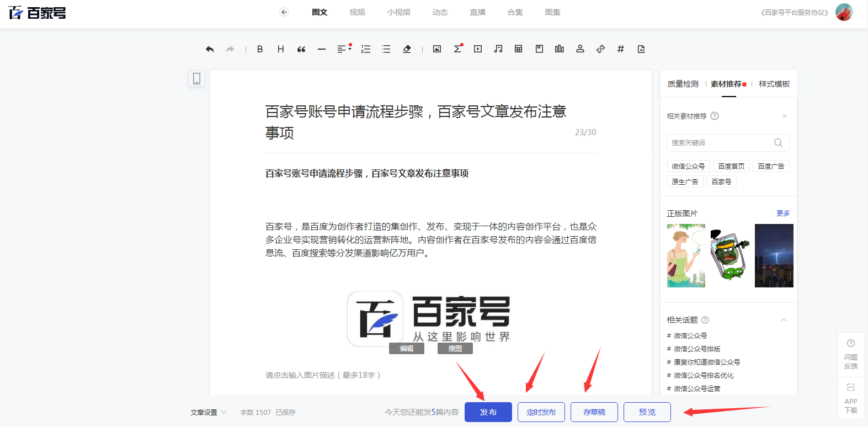868x427 pixels.
Task: Toggle bold formatting with the B icon
Action: [260, 49]
